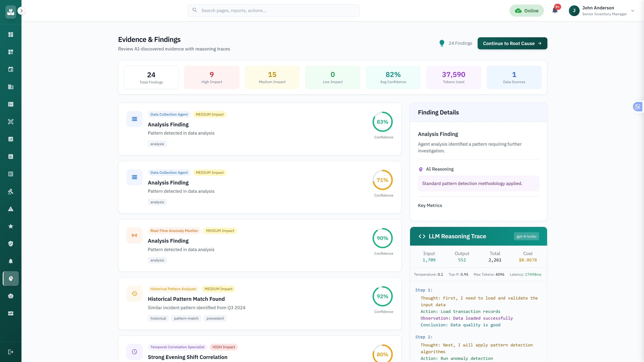Open the robot assistant icon

click(x=11, y=296)
